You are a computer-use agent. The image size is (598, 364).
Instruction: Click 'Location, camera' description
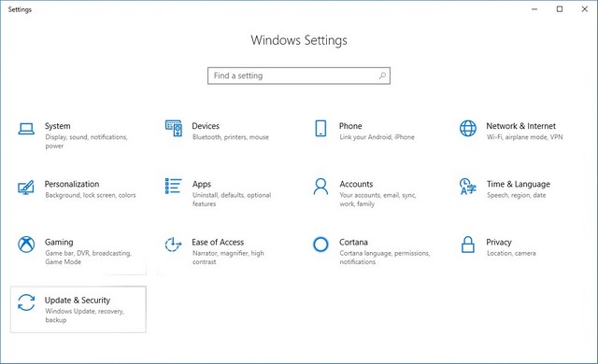click(511, 253)
